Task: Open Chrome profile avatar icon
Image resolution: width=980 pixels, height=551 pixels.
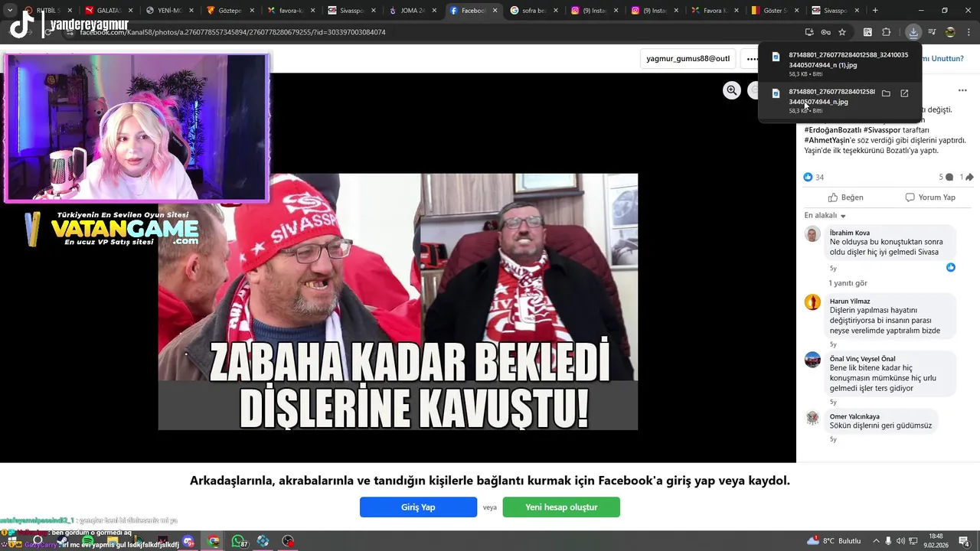Action: point(950,32)
